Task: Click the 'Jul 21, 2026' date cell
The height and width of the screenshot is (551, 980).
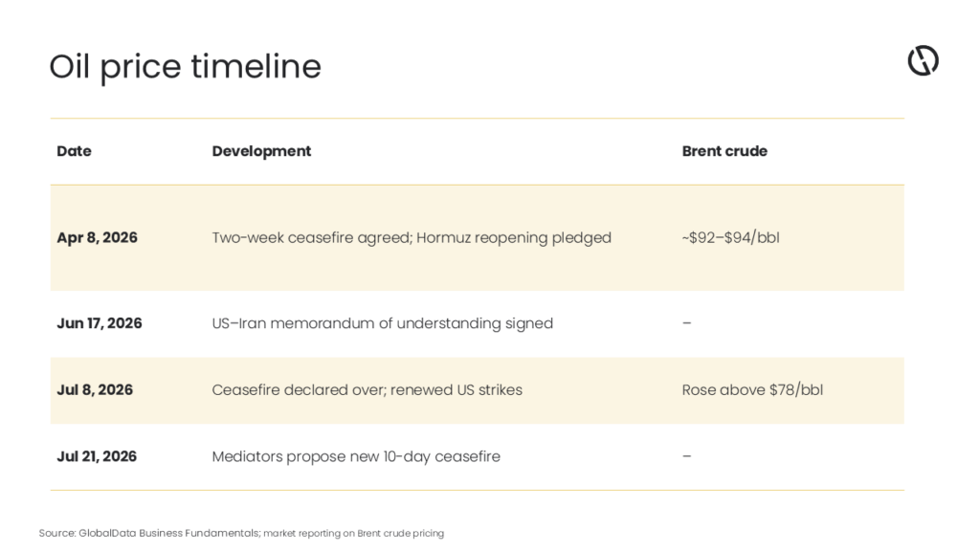Action: (x=97, y=456)
